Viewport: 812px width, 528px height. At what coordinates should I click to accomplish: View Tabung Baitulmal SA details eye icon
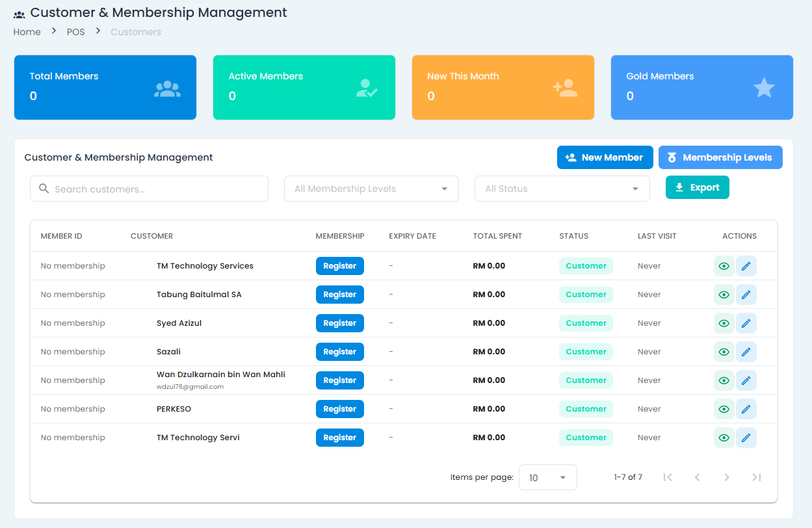(x=724, y=295)
